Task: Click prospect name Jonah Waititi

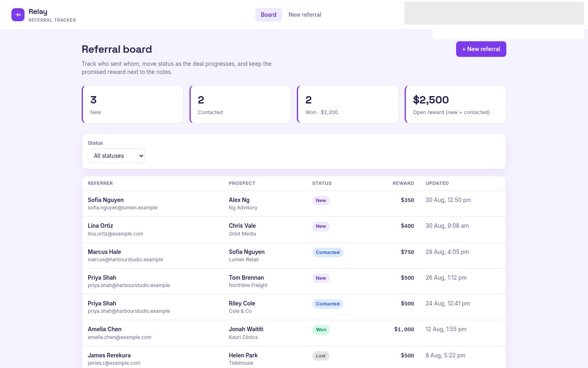Action: click(246, 329)
